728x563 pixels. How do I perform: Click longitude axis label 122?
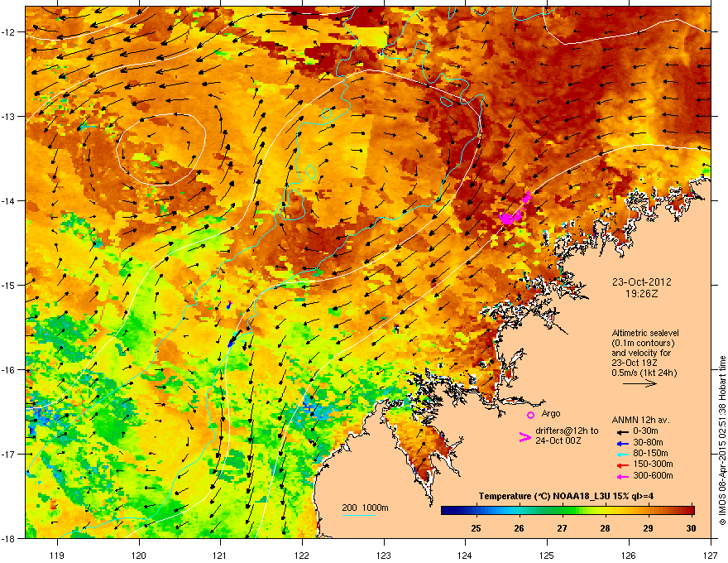302,555
